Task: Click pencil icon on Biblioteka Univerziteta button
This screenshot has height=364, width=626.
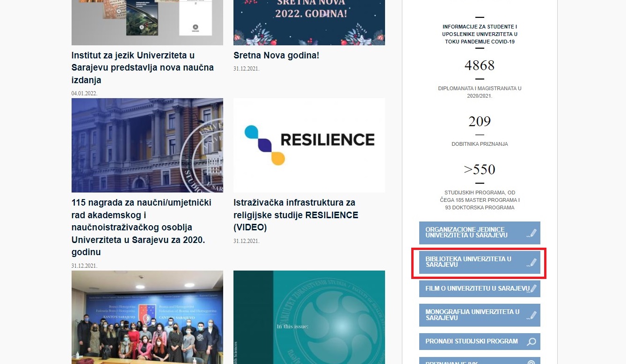Action: tap(531, 262)
